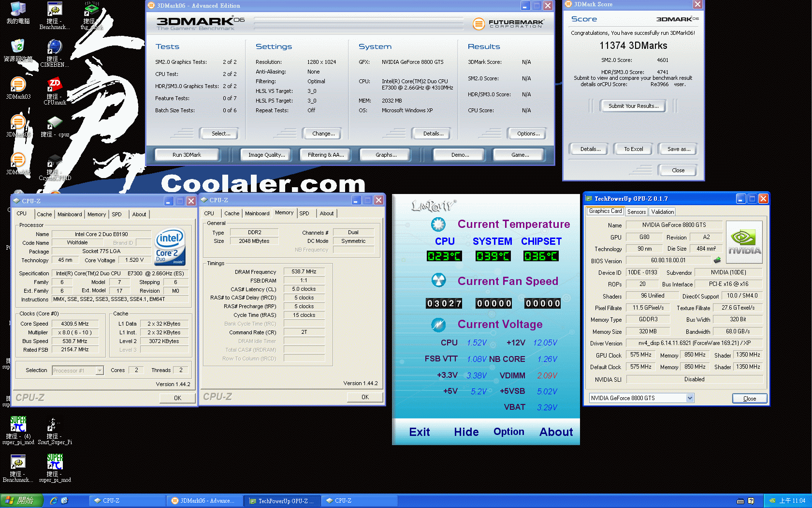This screenshot has height=508, width=812.
Task: Click the keyboard icon in system tray
Action: [x=740, y=501]
